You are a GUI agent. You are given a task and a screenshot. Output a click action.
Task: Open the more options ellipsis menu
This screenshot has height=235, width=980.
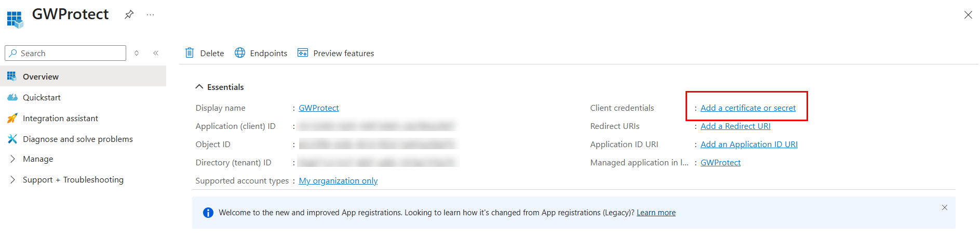click(150, 15)
